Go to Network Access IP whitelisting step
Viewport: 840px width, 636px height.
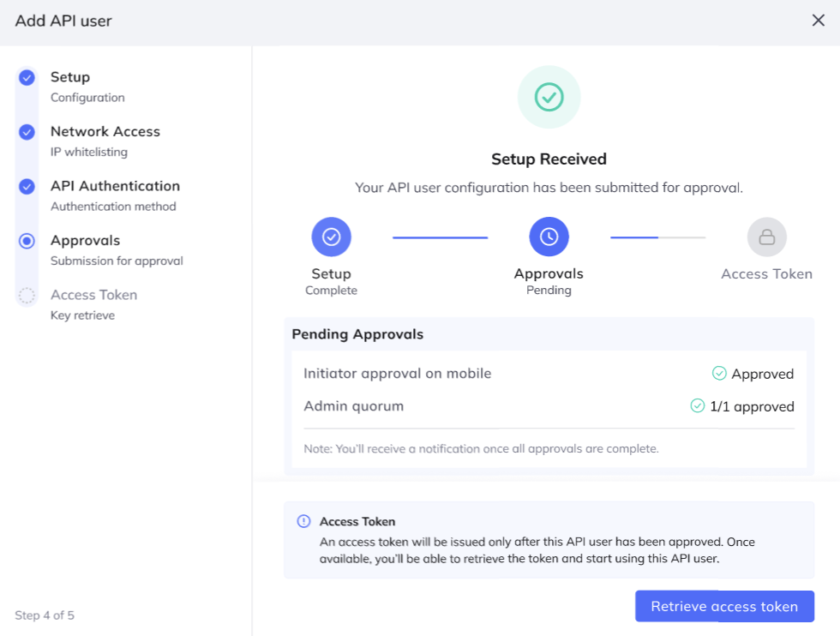click(105, 141)
